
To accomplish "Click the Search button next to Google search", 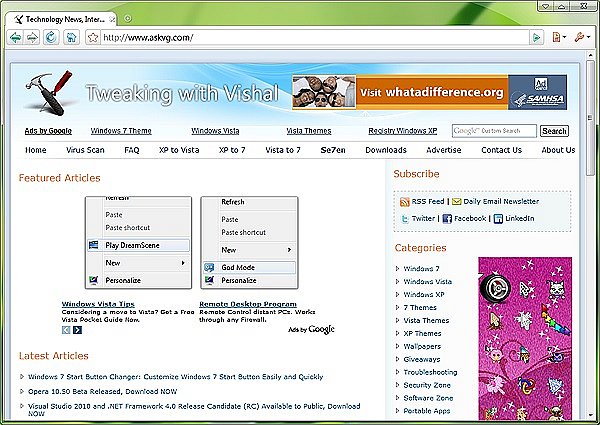I will pyautogui.click(x=553, y=131).
